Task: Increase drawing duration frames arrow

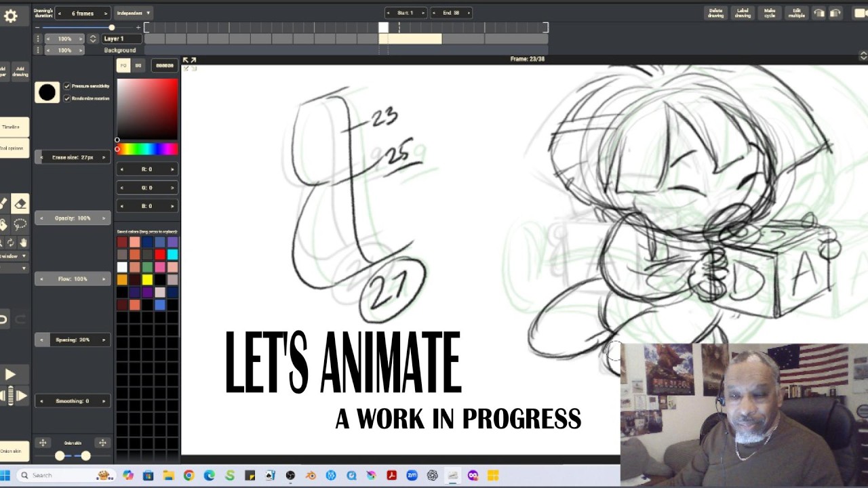Action: [x=105, y=13]
